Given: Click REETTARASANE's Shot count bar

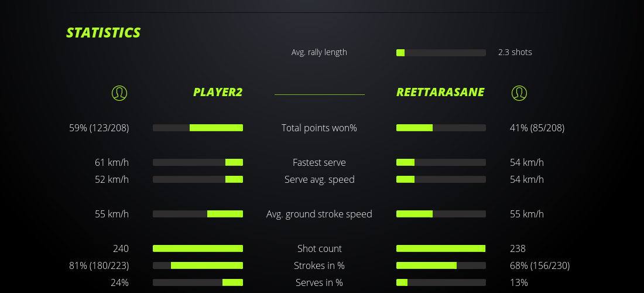Looking at the screenshot, I should [x=441, y=248].
